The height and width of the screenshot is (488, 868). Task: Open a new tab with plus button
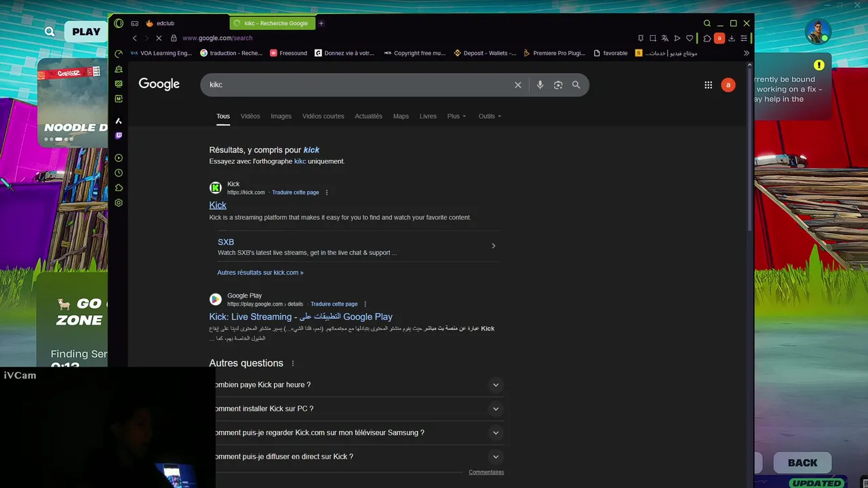pyautogui.click(x=321, y=23)
